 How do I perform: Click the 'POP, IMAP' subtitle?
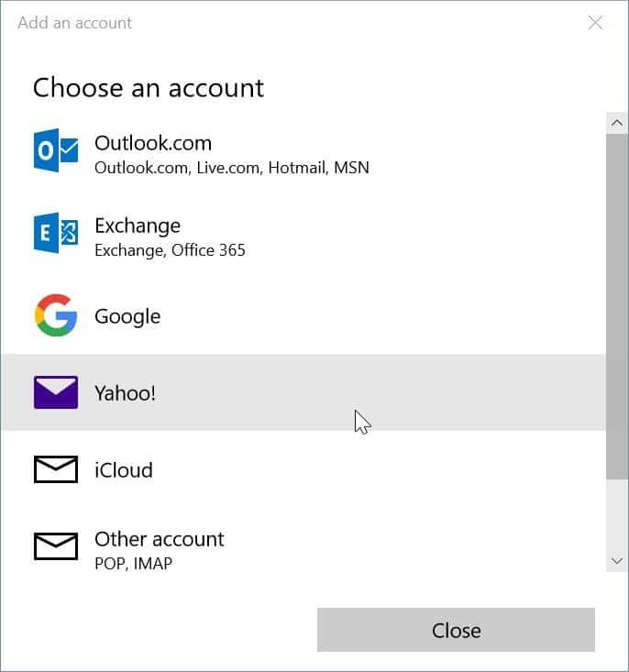tap(133, 564)
